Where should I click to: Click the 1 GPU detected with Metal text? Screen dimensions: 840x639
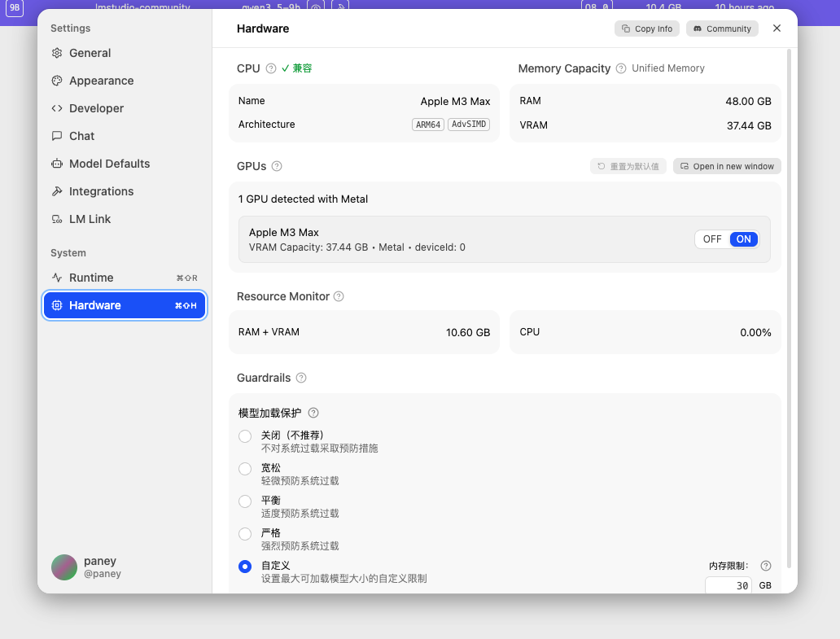point(304,199)
